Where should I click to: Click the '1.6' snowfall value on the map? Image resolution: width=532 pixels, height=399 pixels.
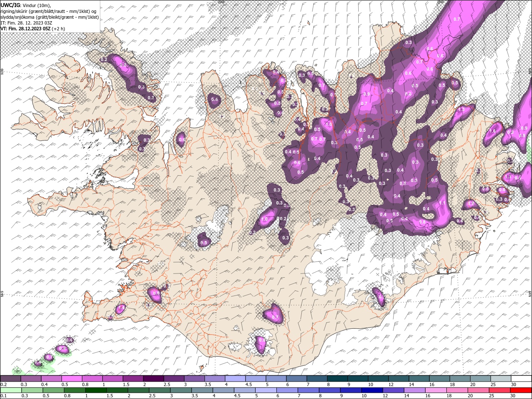493,131
